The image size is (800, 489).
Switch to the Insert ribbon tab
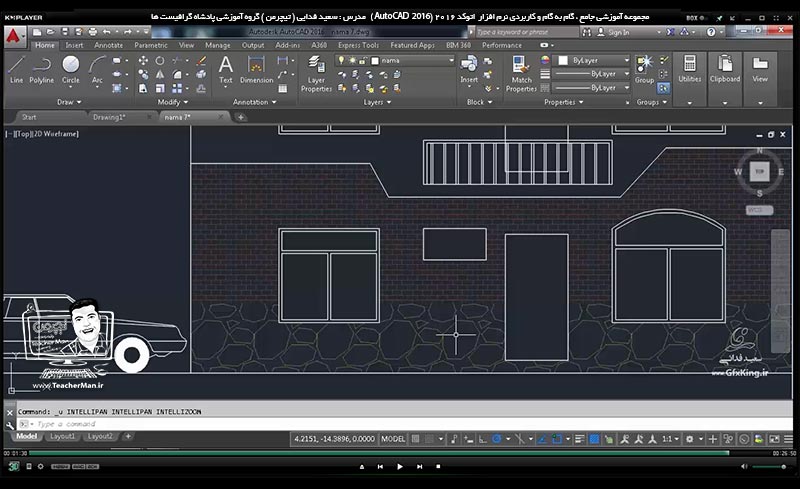[x=74, y=45]
